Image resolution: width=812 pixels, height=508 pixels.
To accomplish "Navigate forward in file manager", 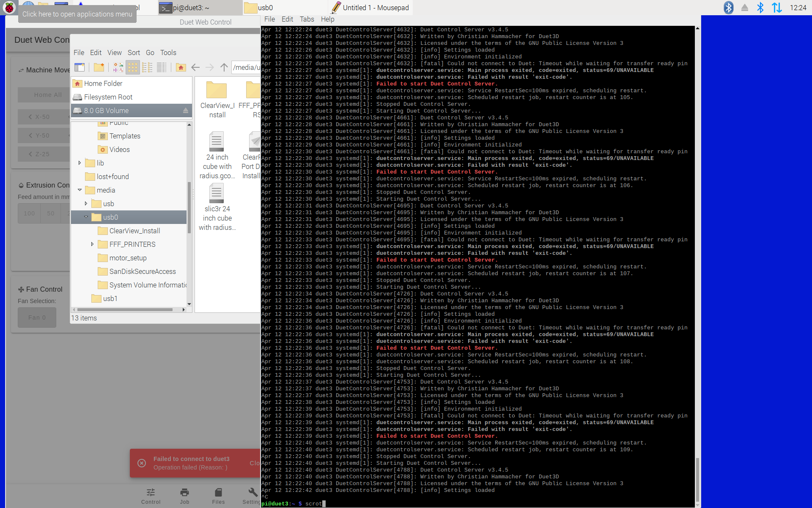I will pyautogui.click(x=210, y=67).
